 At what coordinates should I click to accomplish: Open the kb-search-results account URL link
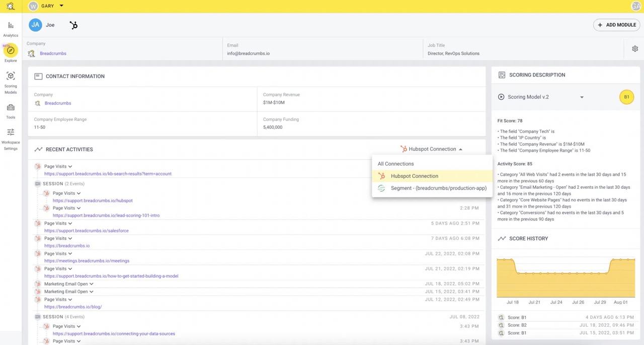pyautogui.click(x=108, y=174)
